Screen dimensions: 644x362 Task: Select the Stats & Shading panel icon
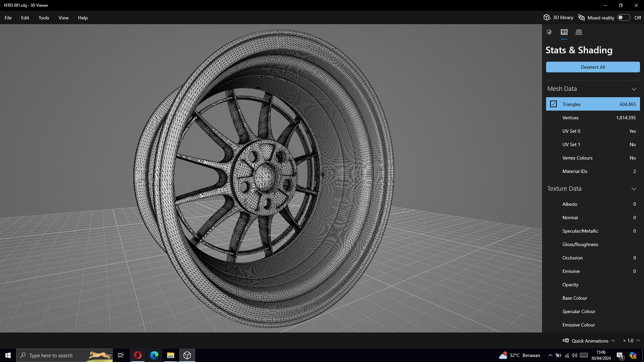point(564,32)
